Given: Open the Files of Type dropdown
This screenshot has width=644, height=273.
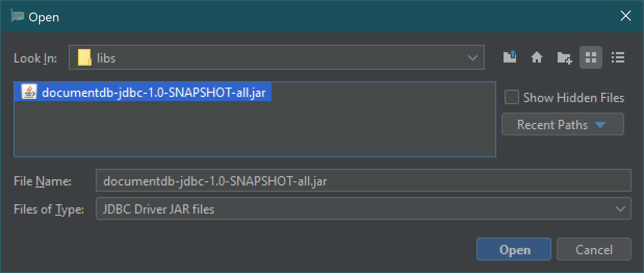Looking at the screenshot, I should 363,209.
